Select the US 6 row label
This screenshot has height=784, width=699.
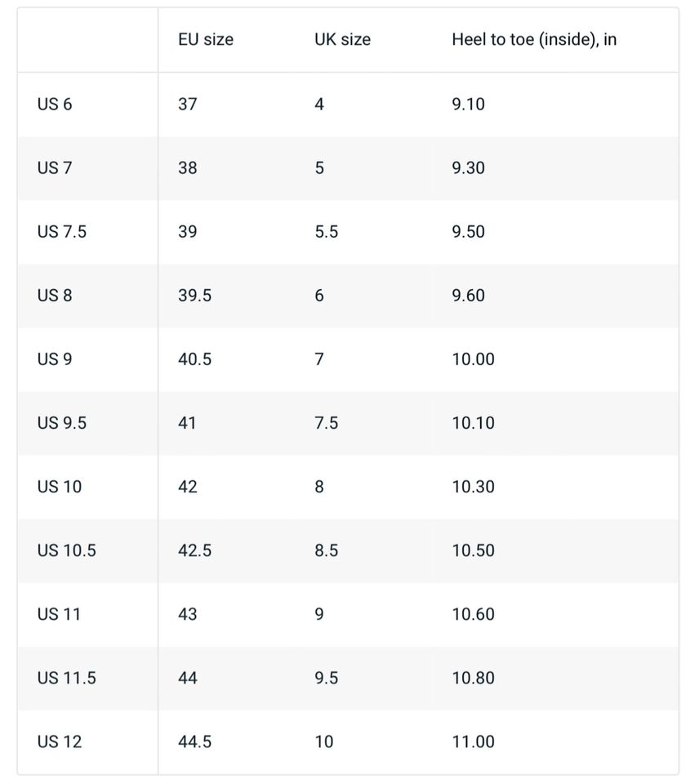click(55, 105)
